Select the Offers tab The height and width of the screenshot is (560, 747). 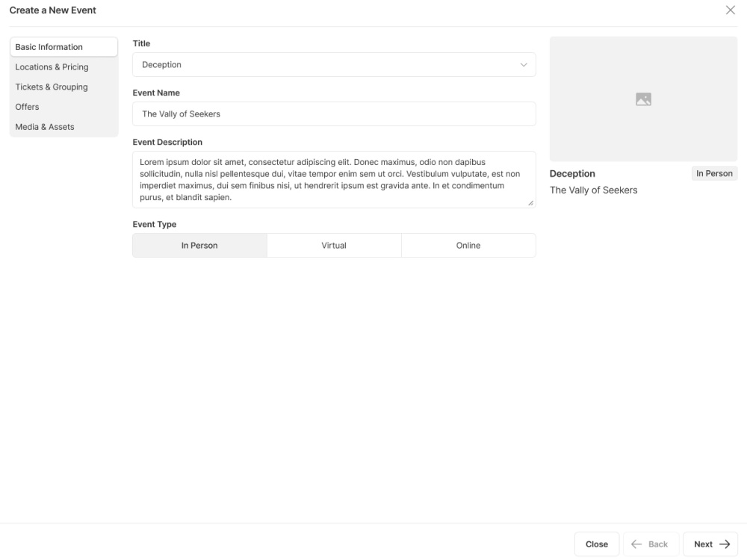[63, 107]
